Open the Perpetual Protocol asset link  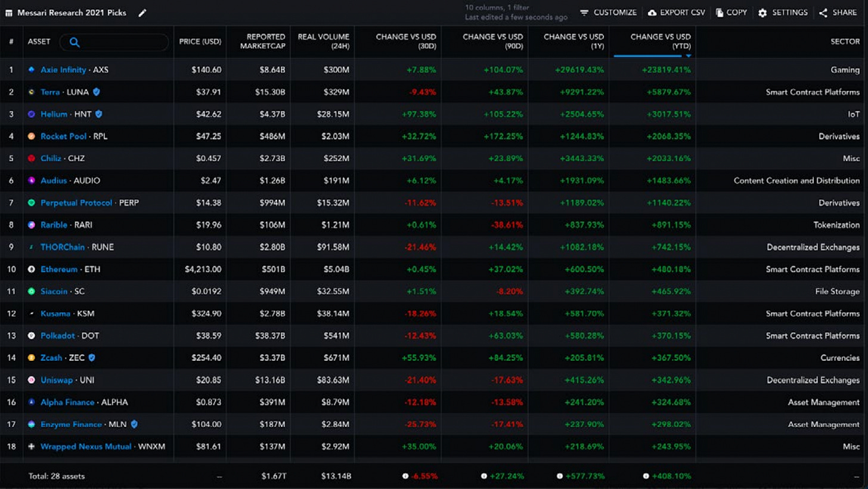(76, 203)
